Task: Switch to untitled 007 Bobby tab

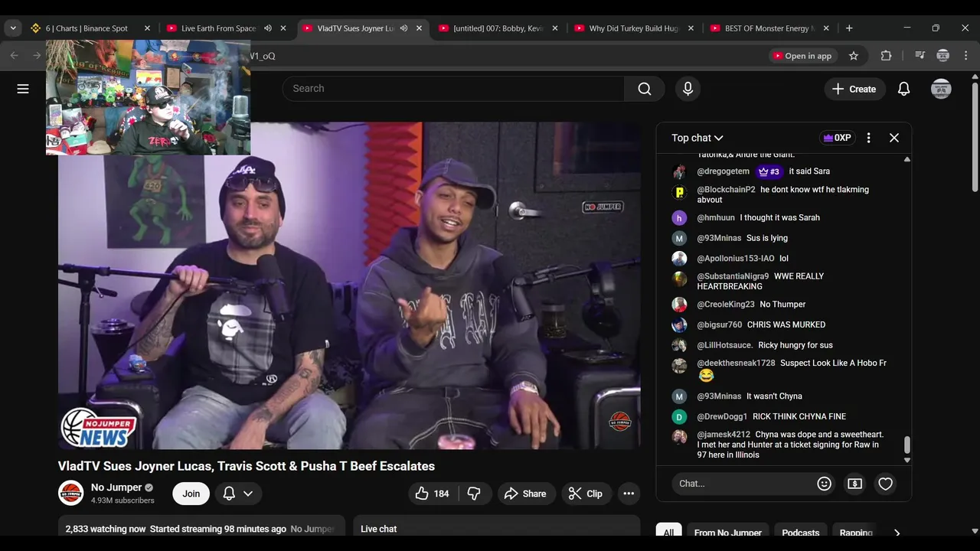Action: click(x=490, y=28)
